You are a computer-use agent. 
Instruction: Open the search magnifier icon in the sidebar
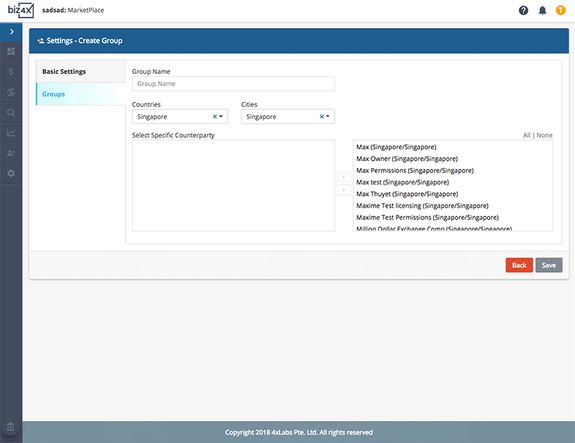11,113
